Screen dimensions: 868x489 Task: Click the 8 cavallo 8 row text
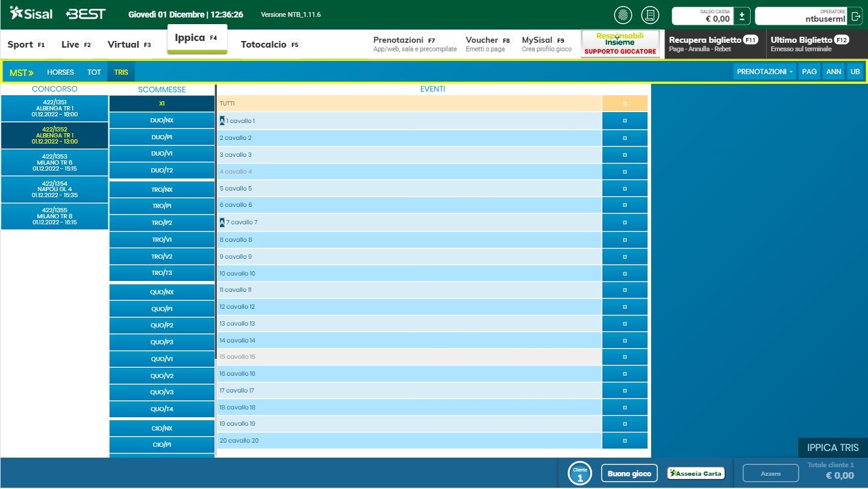point(236,240)
